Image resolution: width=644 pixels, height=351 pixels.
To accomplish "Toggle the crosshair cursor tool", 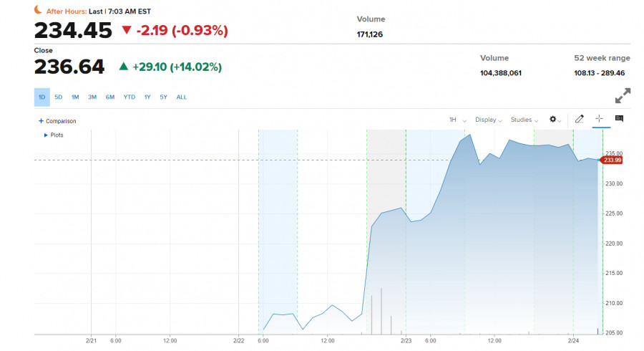I will point(600,119).
